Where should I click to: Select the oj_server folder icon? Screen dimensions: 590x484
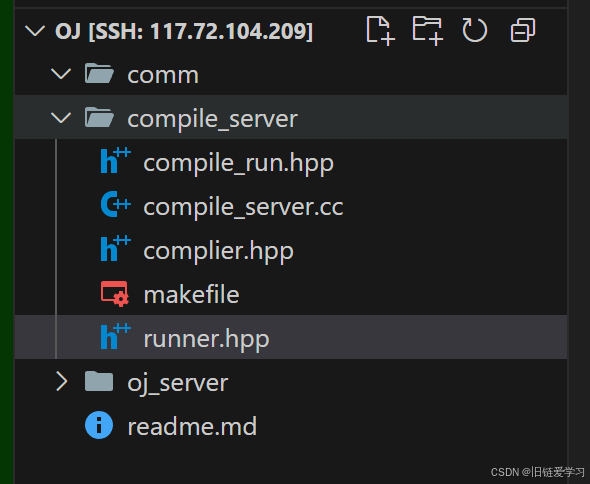click(99, 381)
